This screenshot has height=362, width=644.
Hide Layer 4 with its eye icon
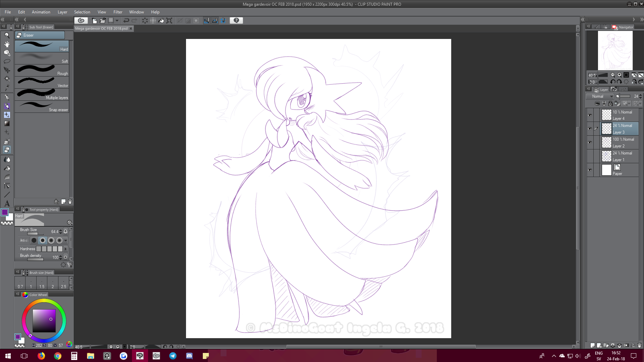pyautogui.click(x=590, y=115)
